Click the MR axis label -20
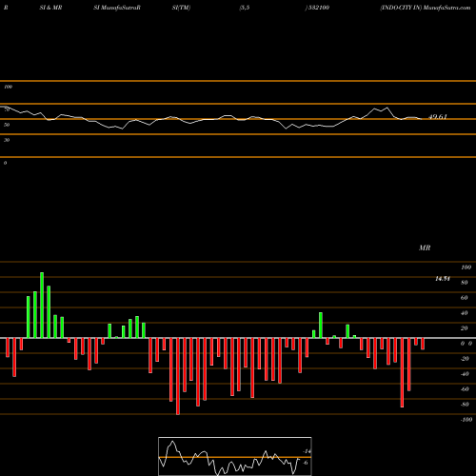 click(x=465, y=359)
